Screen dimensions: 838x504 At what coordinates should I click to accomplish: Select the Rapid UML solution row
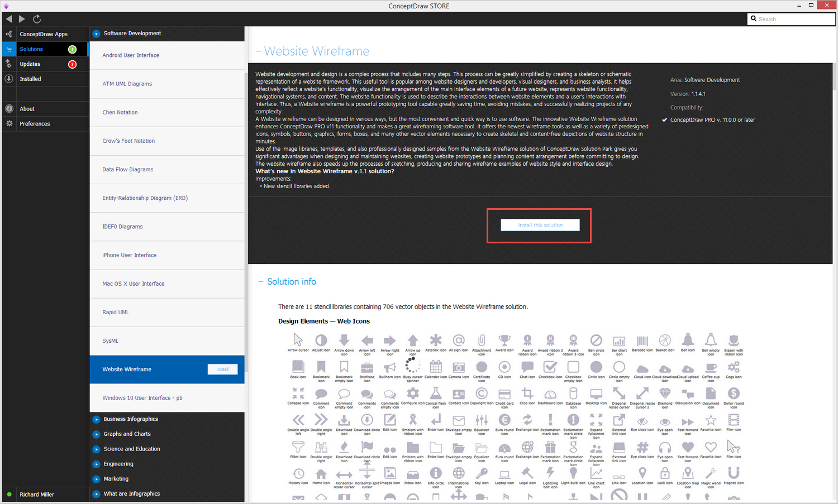pyautogui.click(x=167, y=313)
